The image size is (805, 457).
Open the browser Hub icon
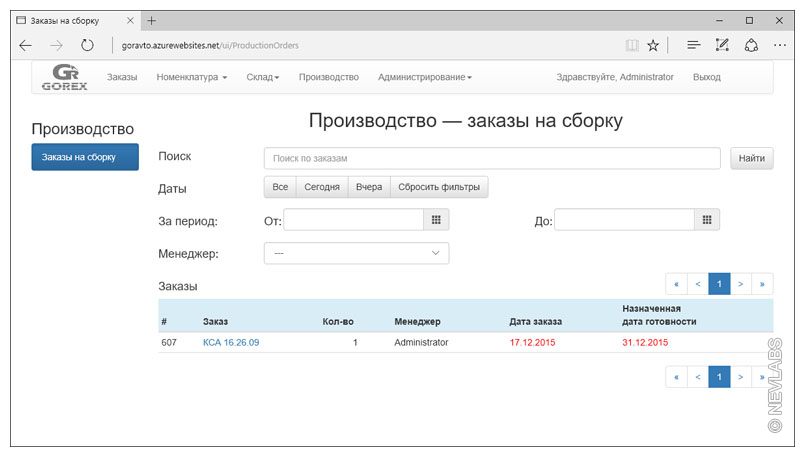pos(693,45)
